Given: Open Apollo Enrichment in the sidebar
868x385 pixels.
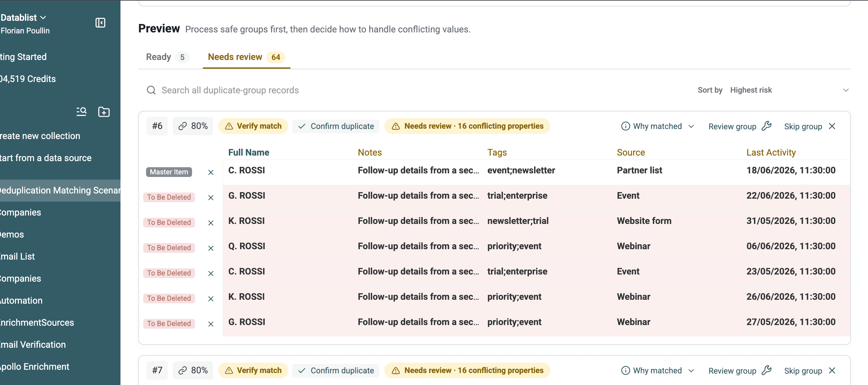Looking at the screenshot, I should click(60, 367).
